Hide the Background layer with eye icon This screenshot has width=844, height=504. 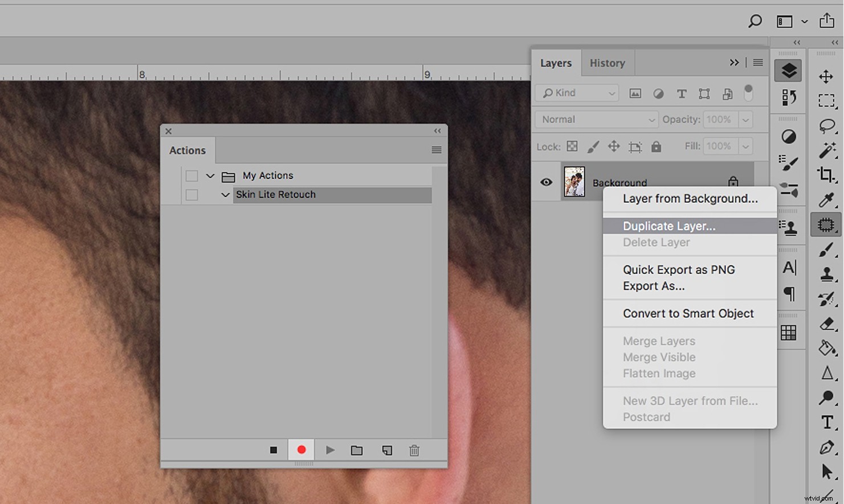pyautogui.click(x=546, y=182)
